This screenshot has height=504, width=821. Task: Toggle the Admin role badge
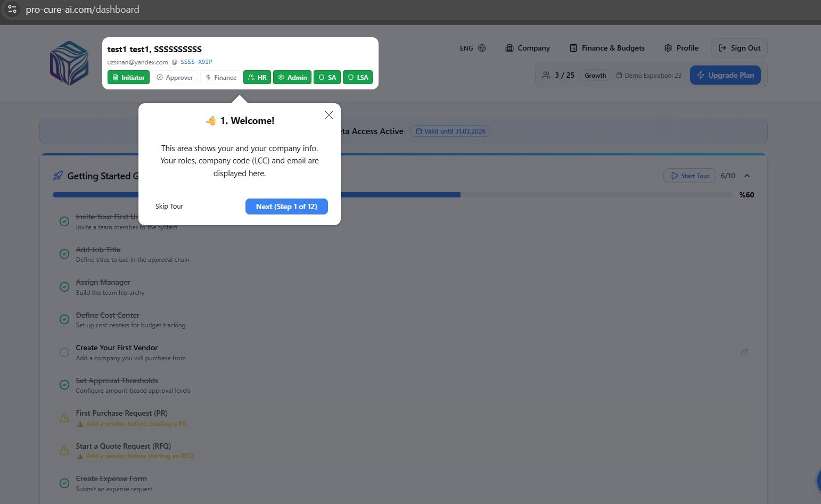[x=292, y=77]
